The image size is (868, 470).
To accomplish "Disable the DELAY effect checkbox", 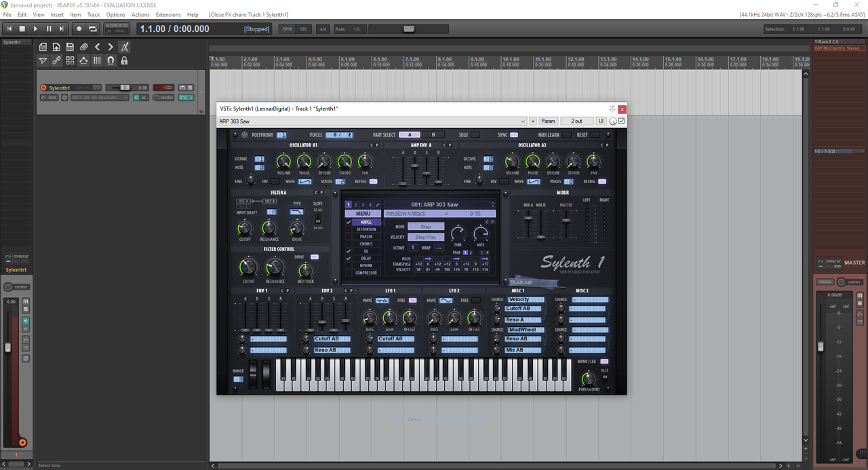I will tap(349, 258).
